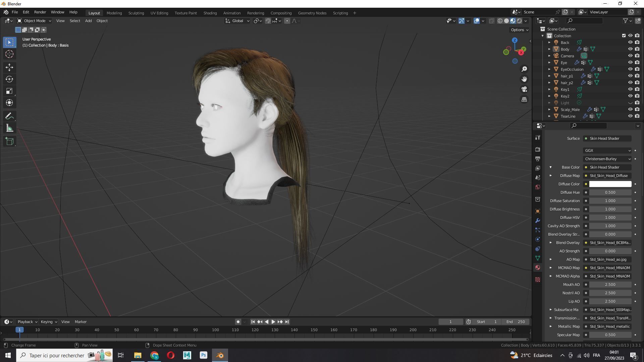
Task: Expand the Body object in outliner
Action: point(549,49)
